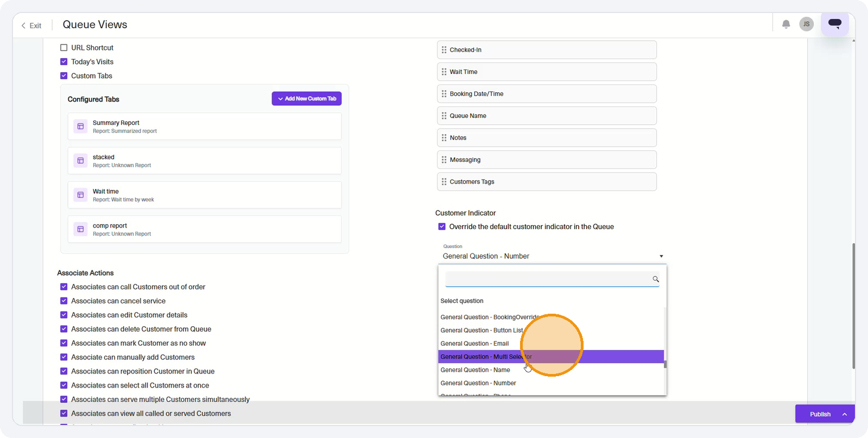Collapse the Question dropdown arrow
Viewport: 868px width, 438px height.
661,256
